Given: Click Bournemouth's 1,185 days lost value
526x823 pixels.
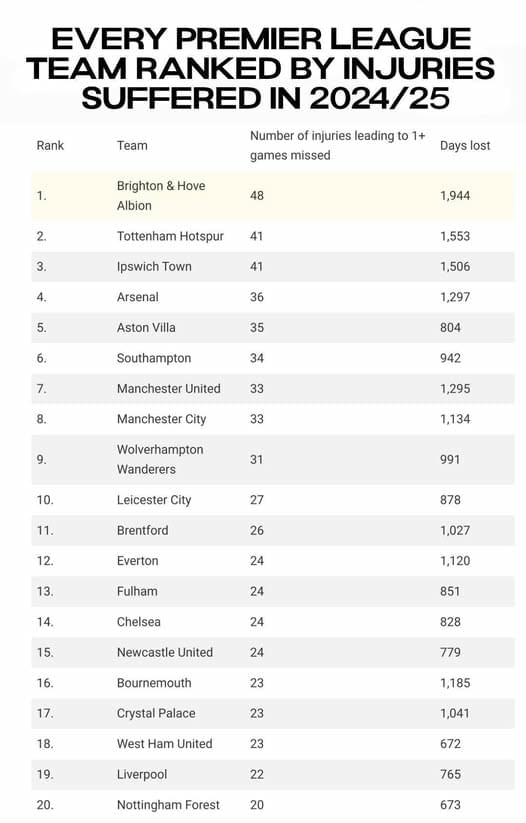Looking at the screenshot, I should click(455, 683).
